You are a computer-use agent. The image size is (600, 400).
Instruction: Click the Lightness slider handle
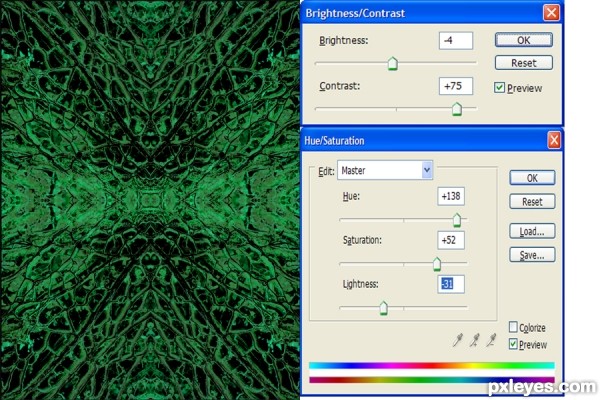click(383, 308)
